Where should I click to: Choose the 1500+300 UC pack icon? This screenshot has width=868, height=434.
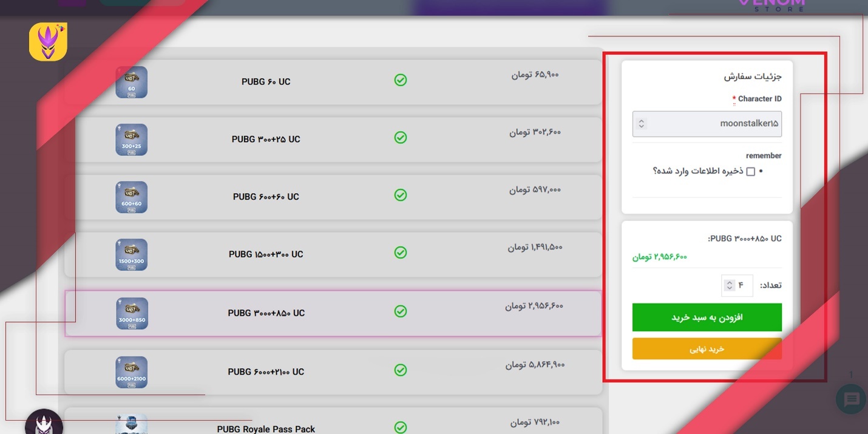132,255
